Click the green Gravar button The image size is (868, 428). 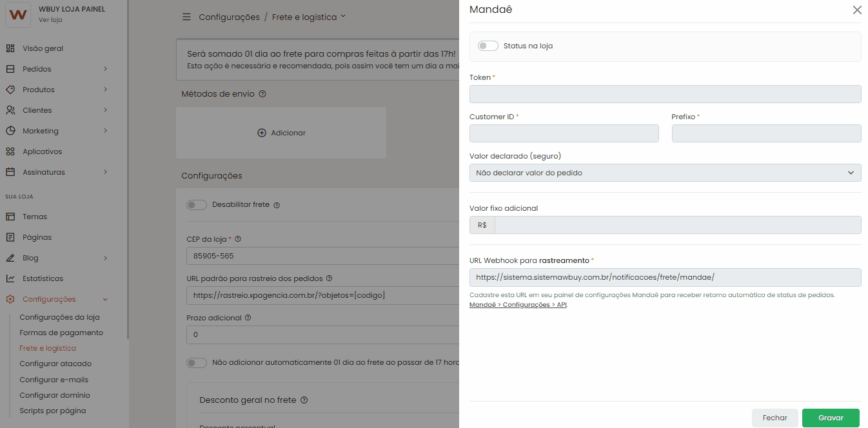[x=831, y=418]
